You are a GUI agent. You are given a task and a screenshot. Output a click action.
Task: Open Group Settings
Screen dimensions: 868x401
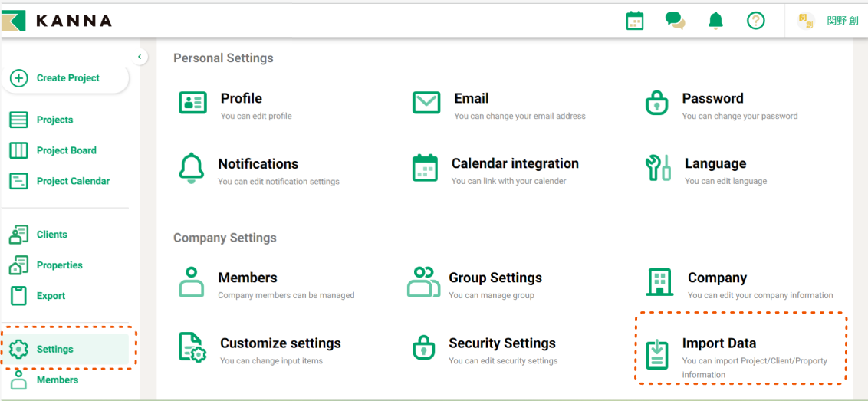coord(495,278)
